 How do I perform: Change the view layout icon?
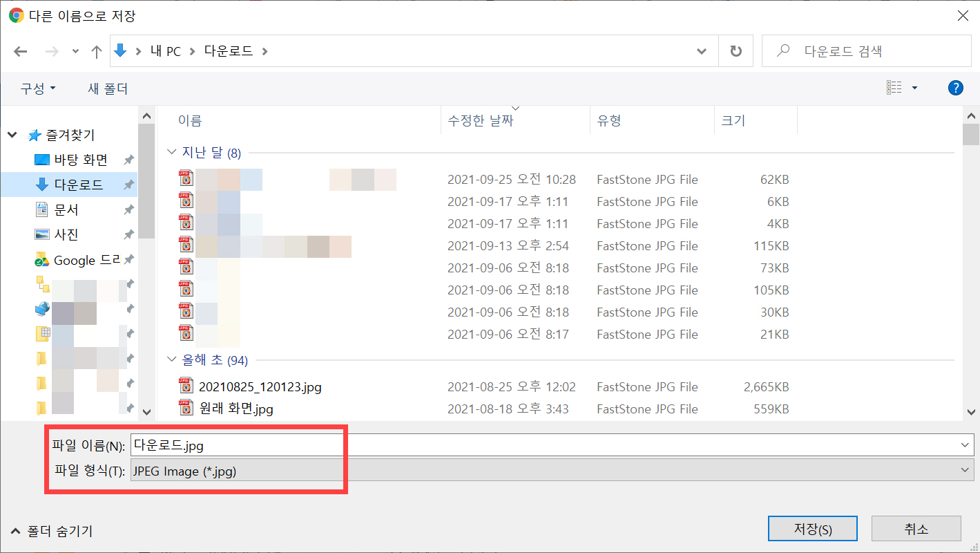coord(894,88)
